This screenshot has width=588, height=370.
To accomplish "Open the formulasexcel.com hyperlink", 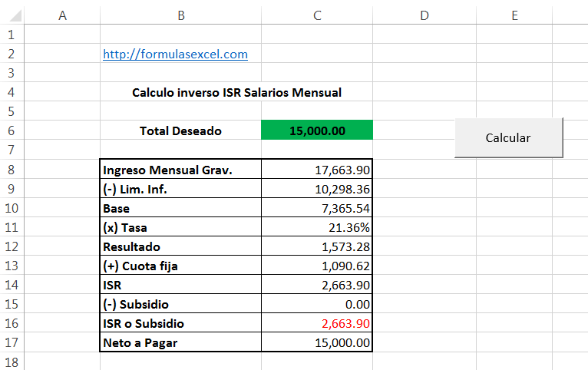I will (175, 55).
